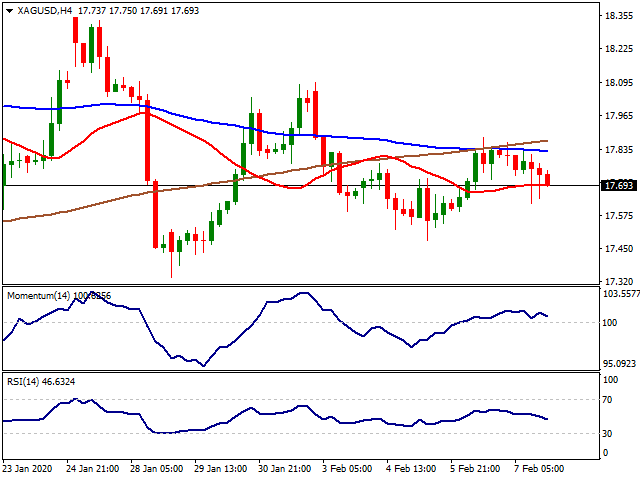This screenshot has height=480, width=640.
Task: Click the 18.095 price axis value
Action: tap(619, 83)
